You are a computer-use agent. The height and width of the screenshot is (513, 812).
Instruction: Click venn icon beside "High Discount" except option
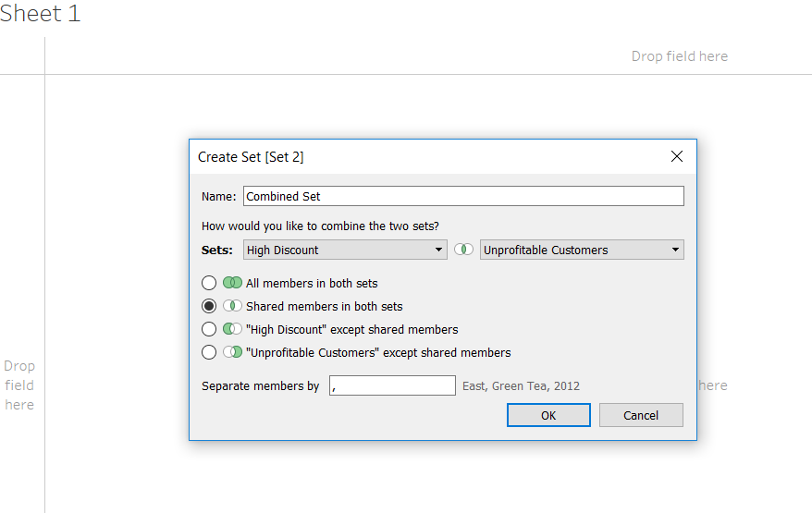pyautogui.click(x=232, y=329)
